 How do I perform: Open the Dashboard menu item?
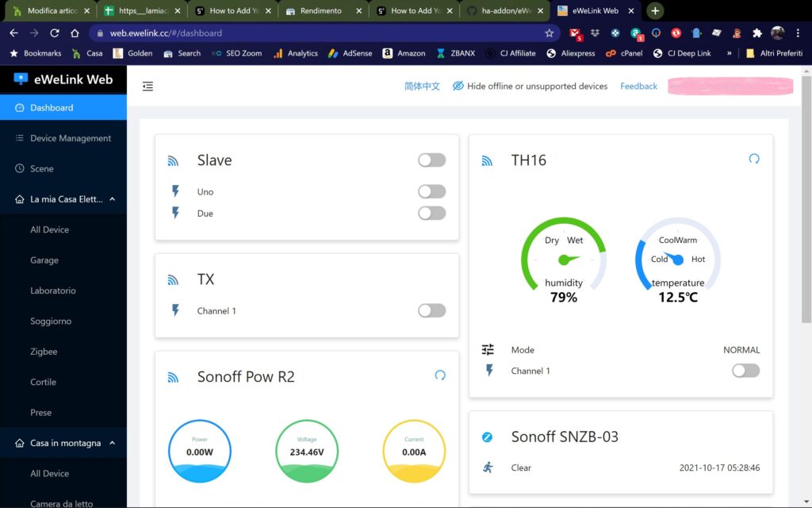click(63, 107)
